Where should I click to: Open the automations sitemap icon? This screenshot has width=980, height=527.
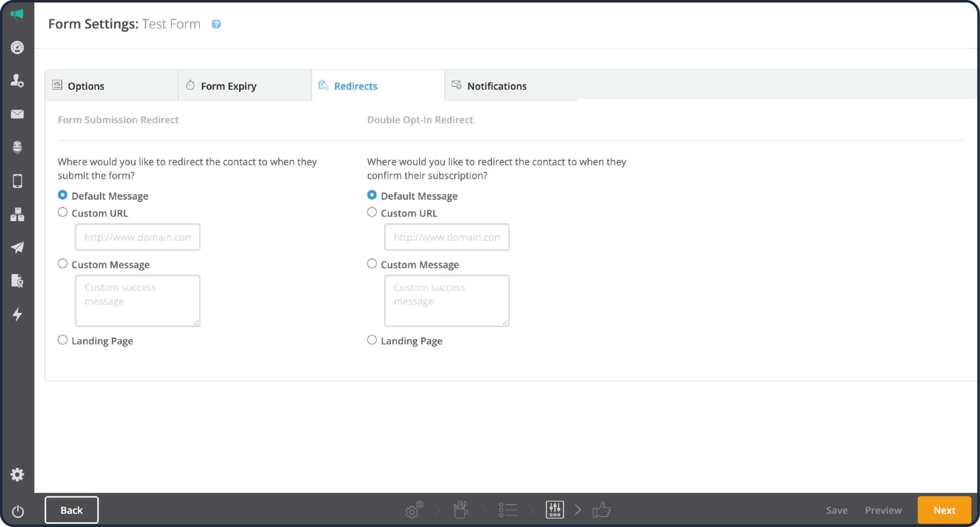click(17, 214)
